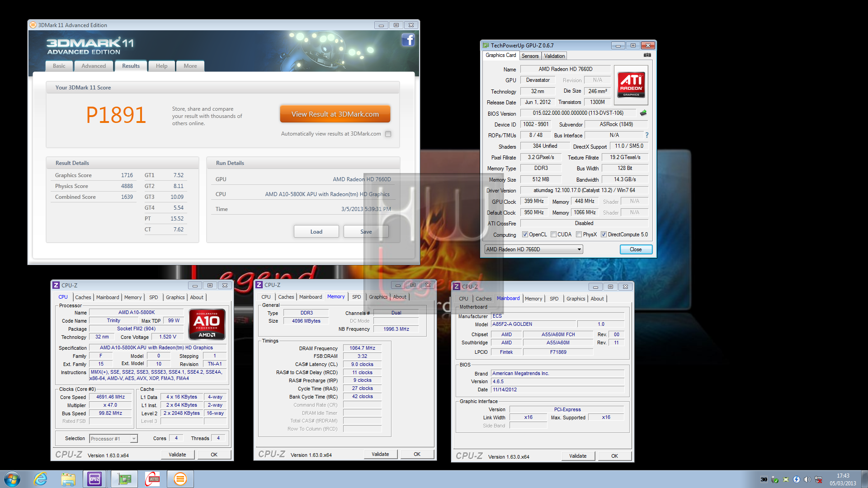The height and width of the screenshot is (488, 868).
Task: Click the Close button in GPU-Z
Action: pos(636,249)
